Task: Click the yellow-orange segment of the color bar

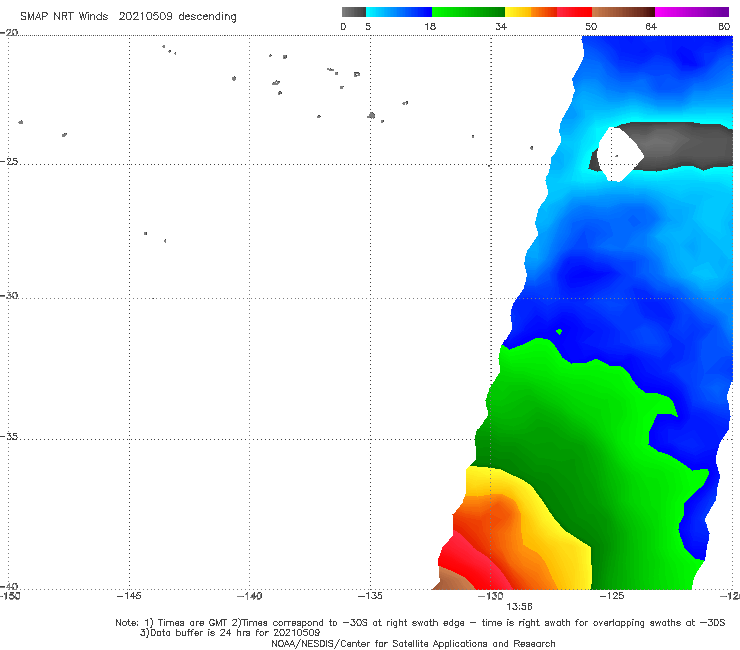Action: 531,12
